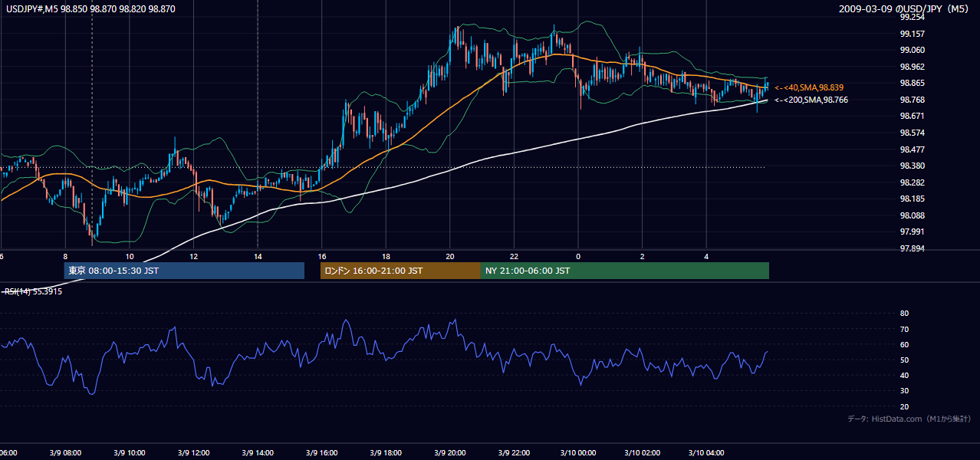The width and height of the screenshot is (980, 460).
Task: Click the 3/9 16:00 time axis label
Action: pyautogui.click(x=322, y=453)
